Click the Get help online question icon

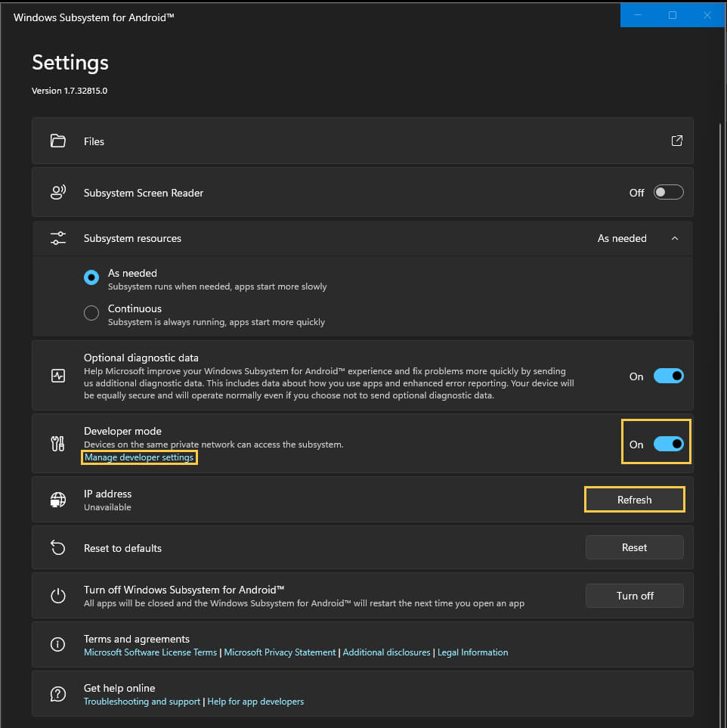coord(58,694)
